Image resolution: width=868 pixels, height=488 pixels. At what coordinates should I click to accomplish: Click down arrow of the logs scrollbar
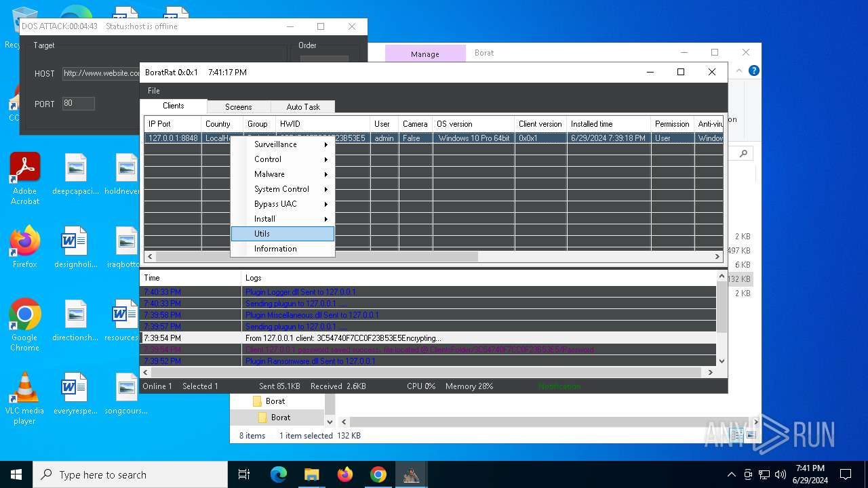722,361
